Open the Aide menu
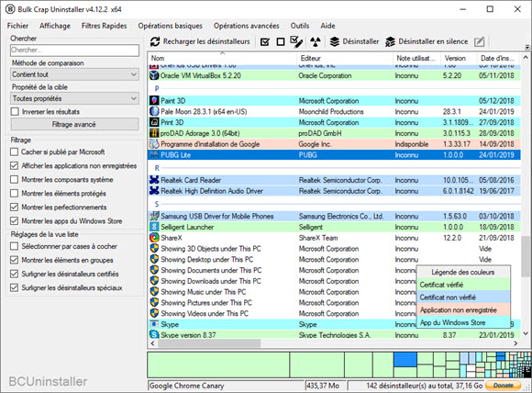 327,26
